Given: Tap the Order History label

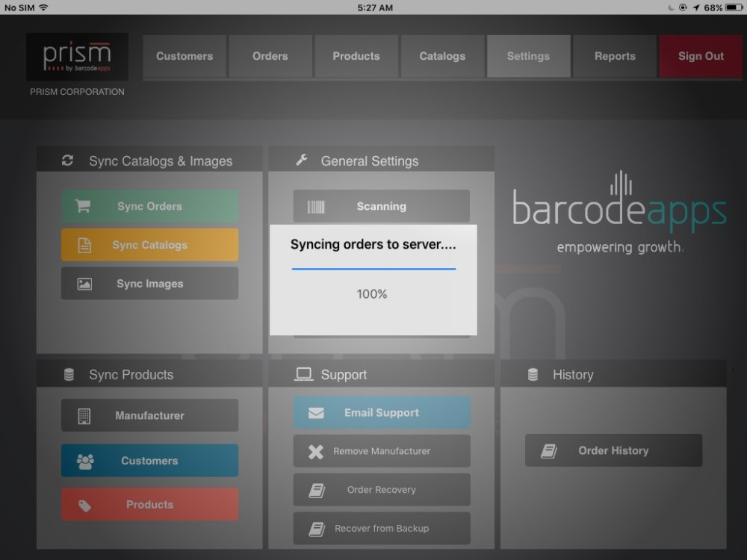Looking at the screenshot, I should click(613, 450).
